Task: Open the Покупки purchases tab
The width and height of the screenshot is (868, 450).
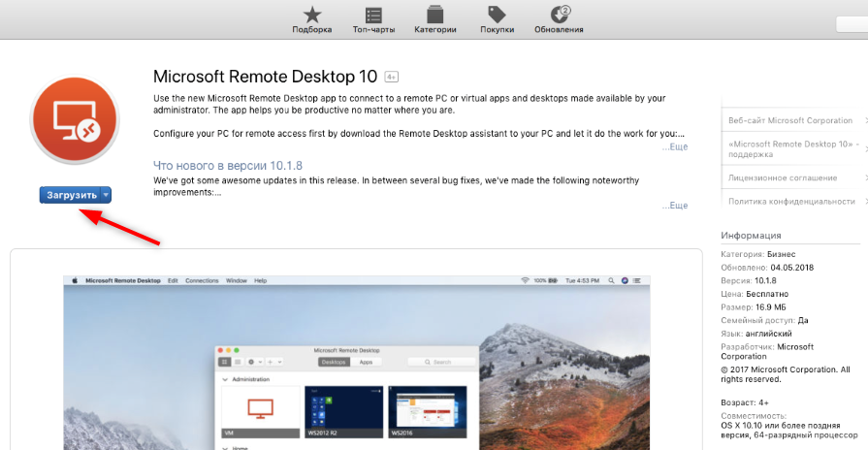Action: click(497, 20)
